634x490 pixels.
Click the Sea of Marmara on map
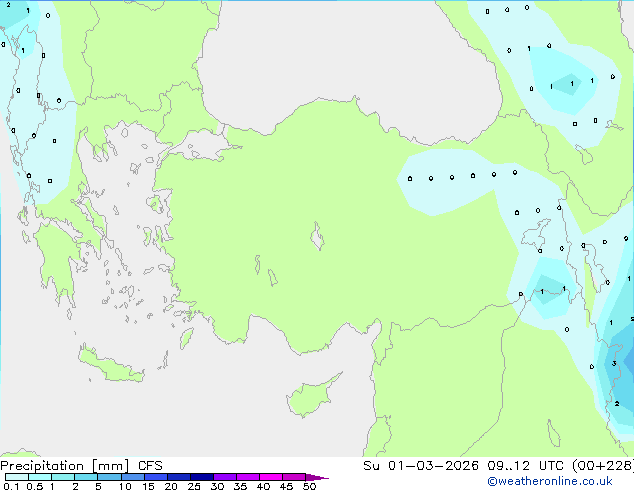tap(205, 149)
